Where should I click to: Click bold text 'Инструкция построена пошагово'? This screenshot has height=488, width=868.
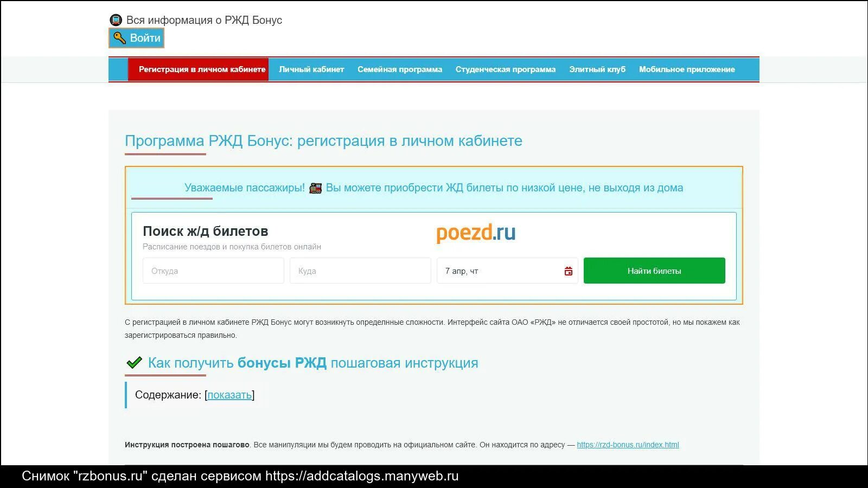pyautogui.click(x=187, y=445)
